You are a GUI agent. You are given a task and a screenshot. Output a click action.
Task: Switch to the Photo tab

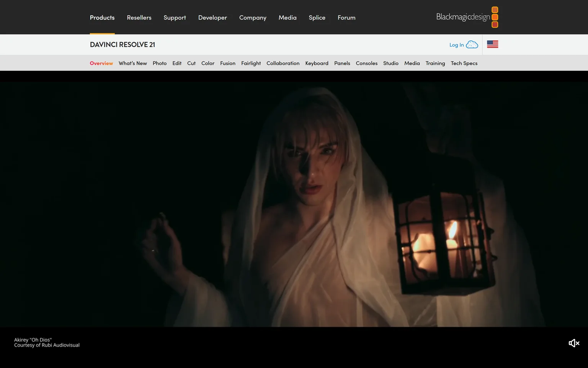tap(160, 63)
